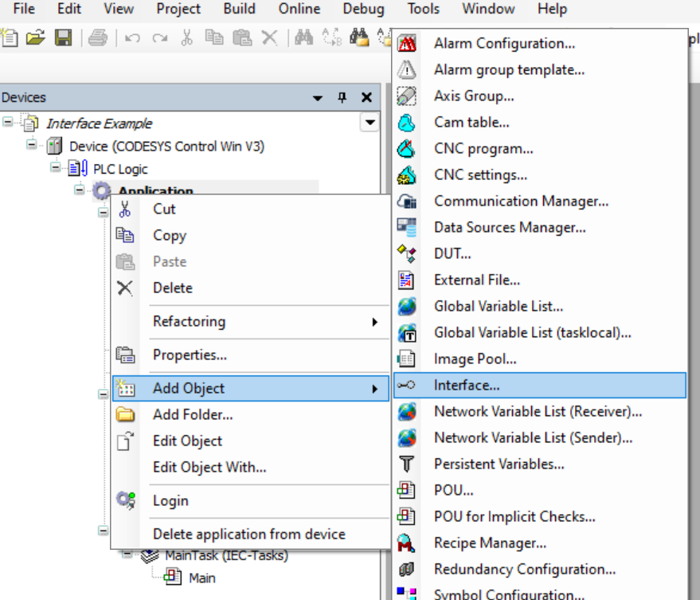Select Alarm Configuration... object type
The width and height of the screenshot is (700, 600).
coord(540,43)
